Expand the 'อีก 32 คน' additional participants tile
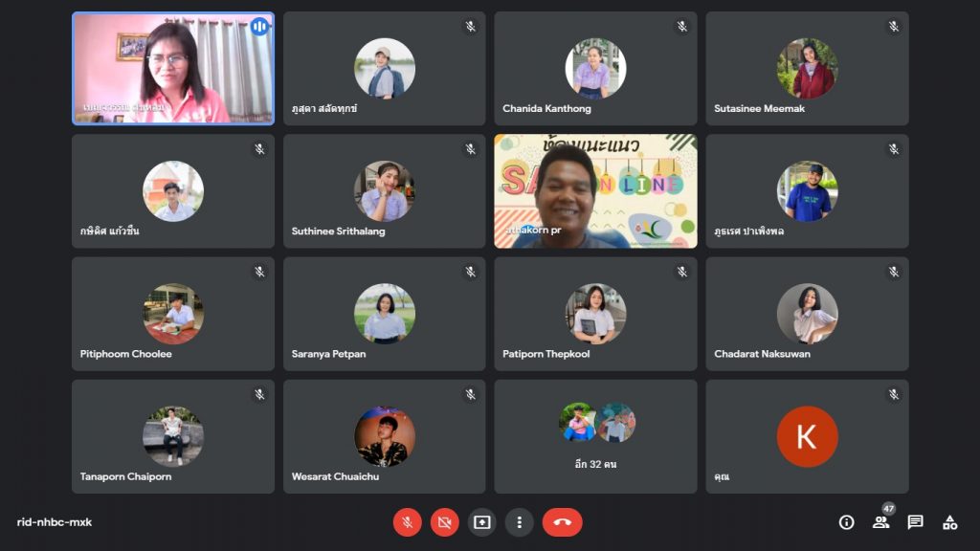This screenshot has width=980, height=551. click(595, 436)
